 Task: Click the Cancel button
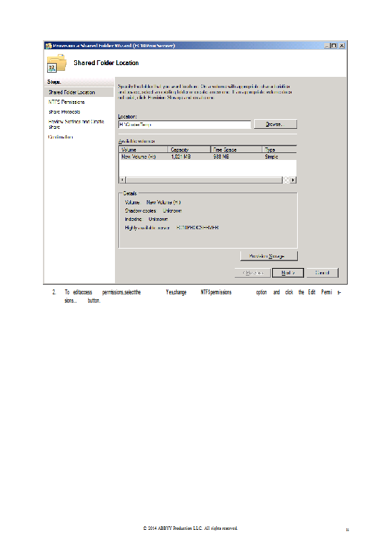coord(322,273)
